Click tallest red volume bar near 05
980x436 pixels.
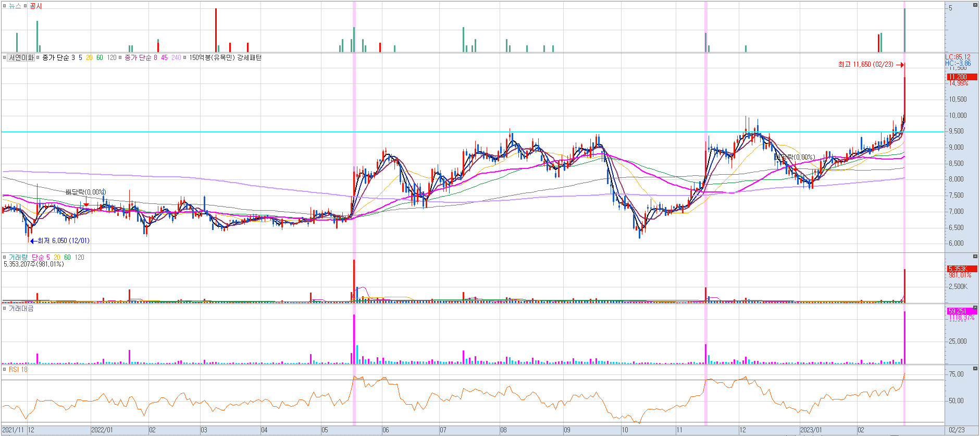click(x=354, y=281)
